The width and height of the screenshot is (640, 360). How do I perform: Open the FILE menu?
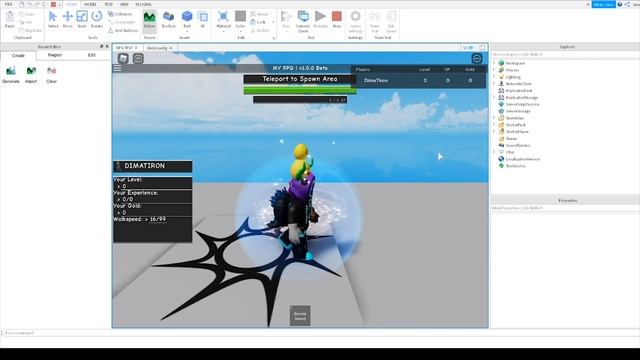[x=8, y=4]
